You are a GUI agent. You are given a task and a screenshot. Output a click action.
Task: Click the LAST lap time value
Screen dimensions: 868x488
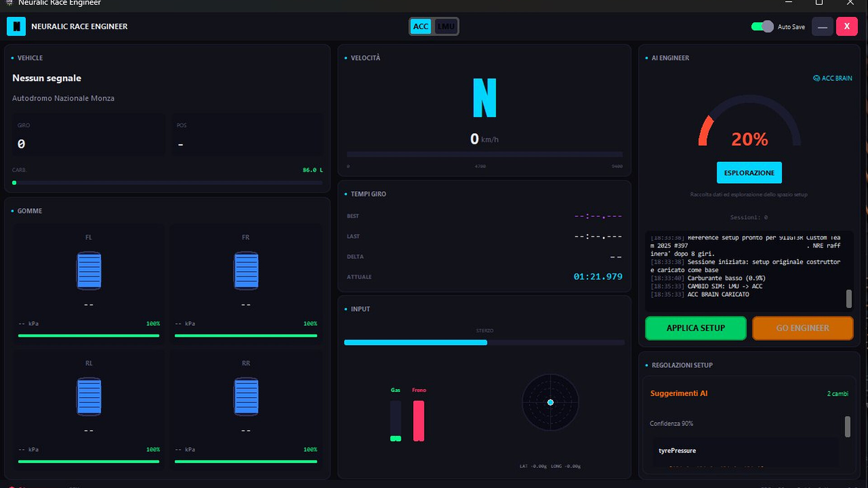pyautogui.click(x=598, y=236)
